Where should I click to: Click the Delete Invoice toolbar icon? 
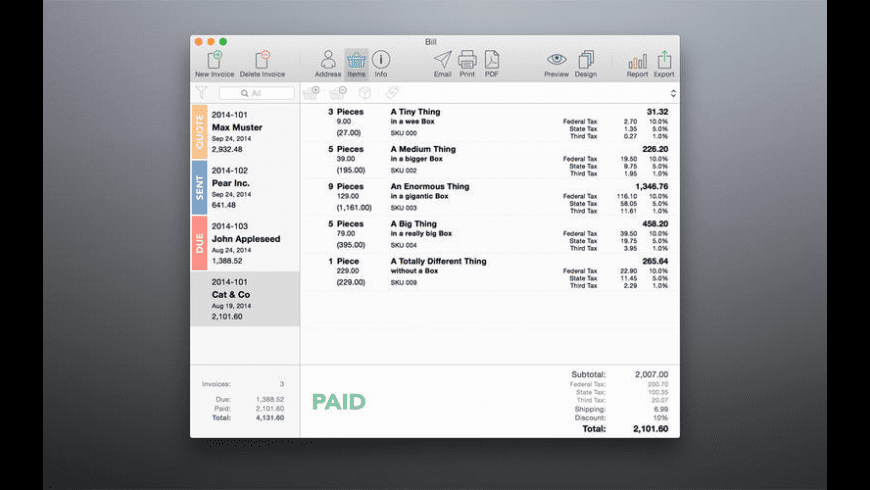click(262, 60)
